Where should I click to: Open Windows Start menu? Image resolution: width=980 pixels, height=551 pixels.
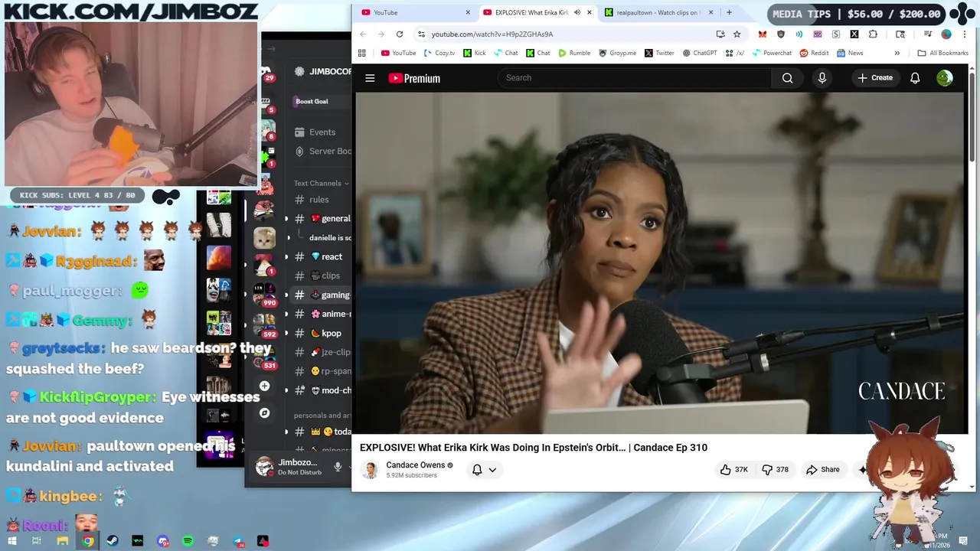tap(13, 541)
